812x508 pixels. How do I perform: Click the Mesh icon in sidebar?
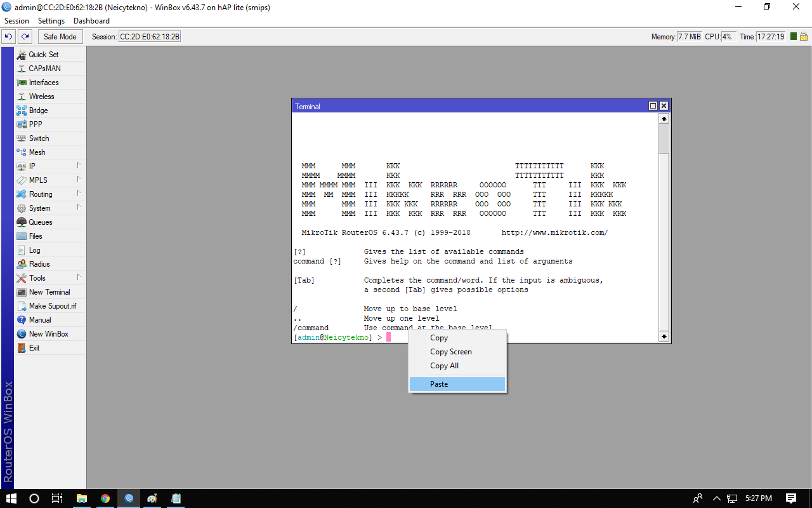tap(22, 152)
